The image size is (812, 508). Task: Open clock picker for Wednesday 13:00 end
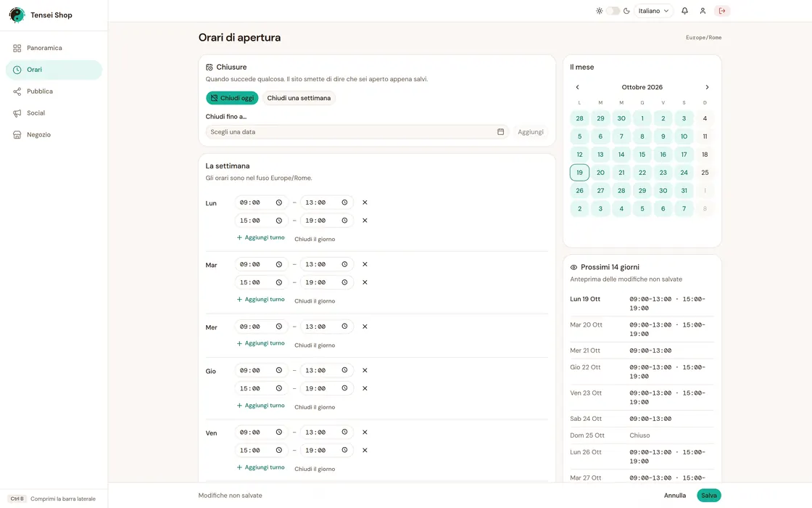tap(344, 327)
